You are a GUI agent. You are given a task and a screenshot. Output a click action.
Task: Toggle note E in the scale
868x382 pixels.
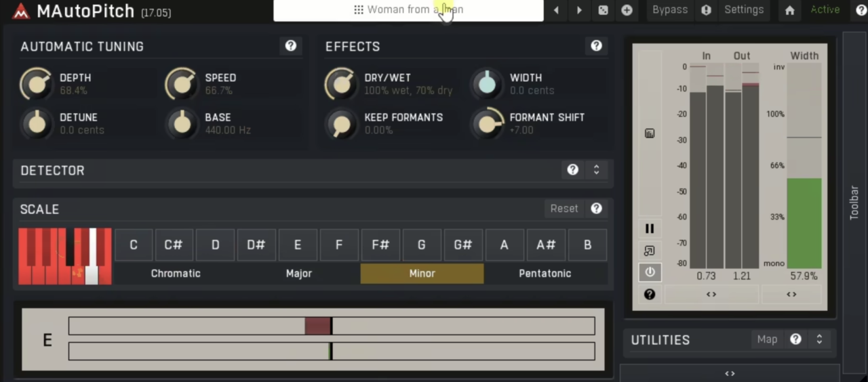[298, 245]
